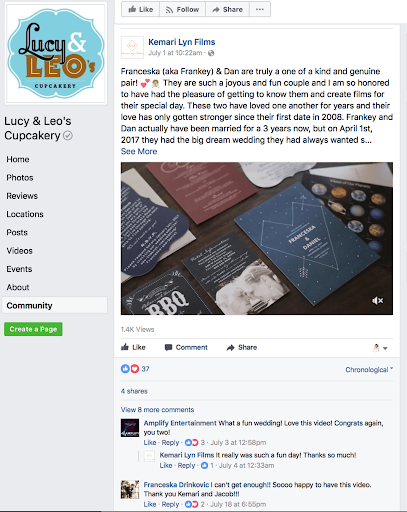Open the three-dots more options button
Viewport: 407px width, 512px height.
point(260,9)
